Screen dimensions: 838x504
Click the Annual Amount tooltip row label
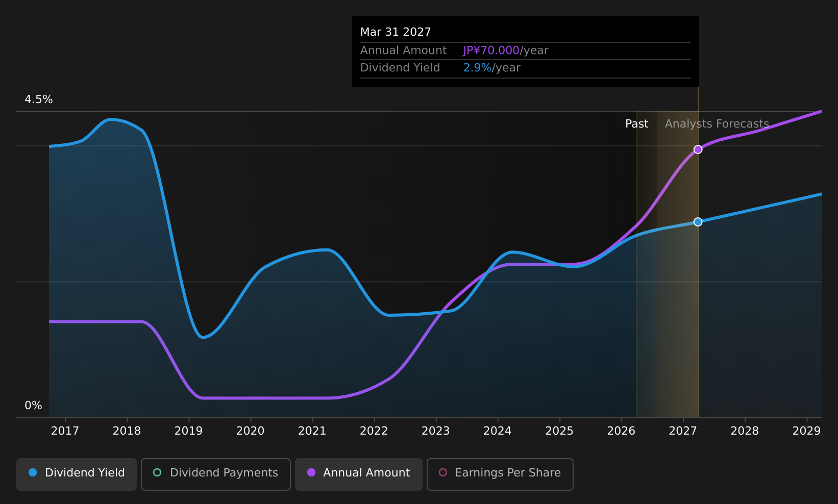click(403, 51)
